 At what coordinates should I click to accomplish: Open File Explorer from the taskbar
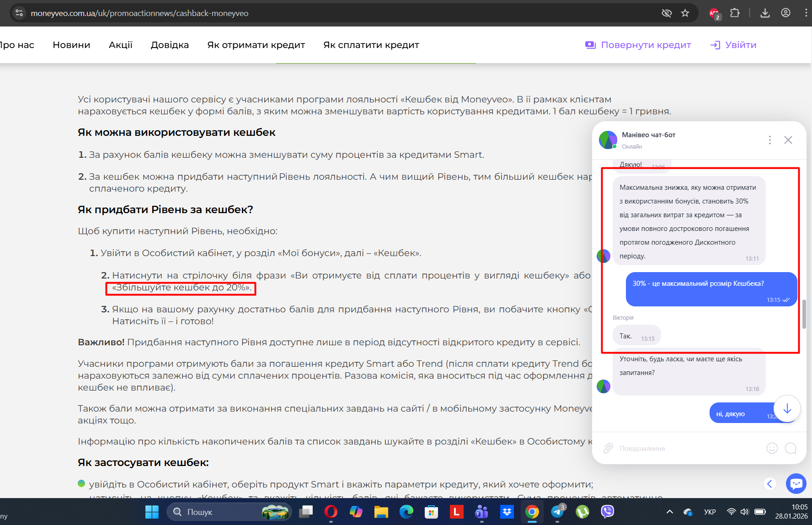[381, 512]
